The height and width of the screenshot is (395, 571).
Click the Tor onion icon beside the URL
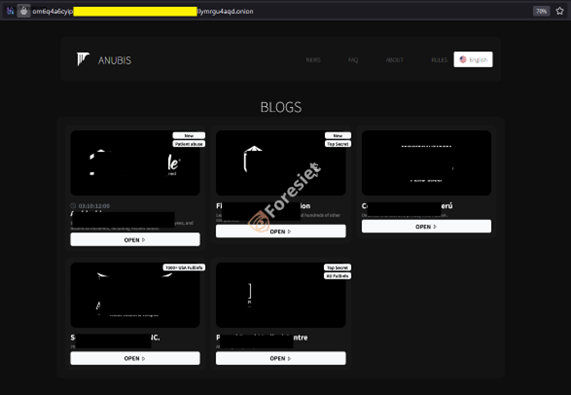click(24, 11)
